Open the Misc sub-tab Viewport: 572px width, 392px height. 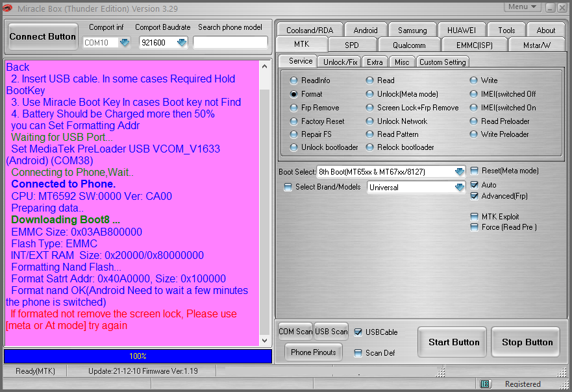tap(402, 62)
